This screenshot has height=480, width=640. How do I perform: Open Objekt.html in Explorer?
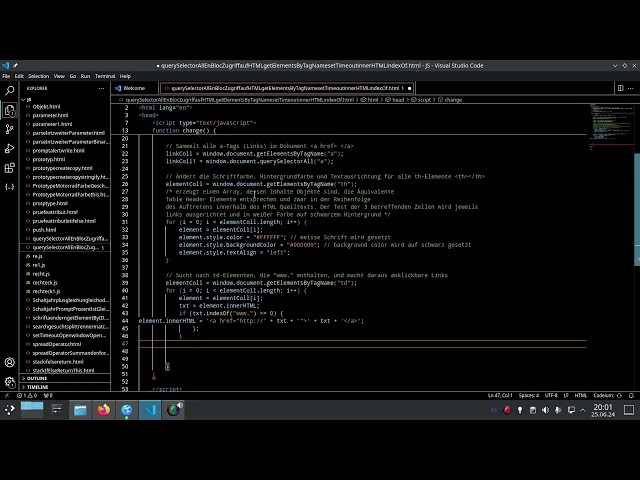[46, 107]
